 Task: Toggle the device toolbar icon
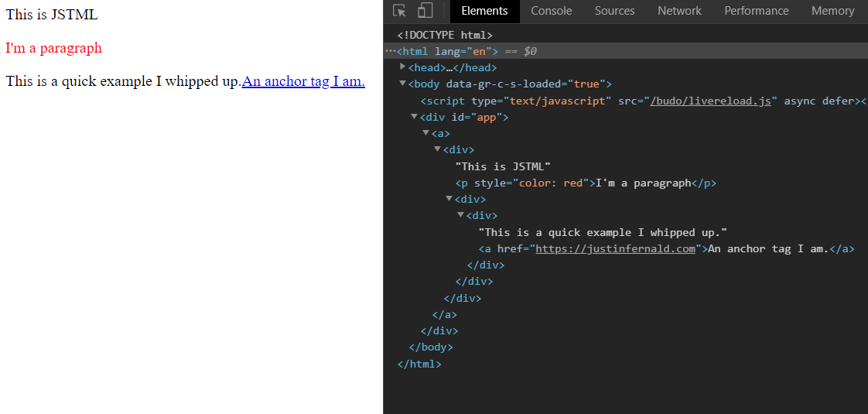(x=425, y=11)
